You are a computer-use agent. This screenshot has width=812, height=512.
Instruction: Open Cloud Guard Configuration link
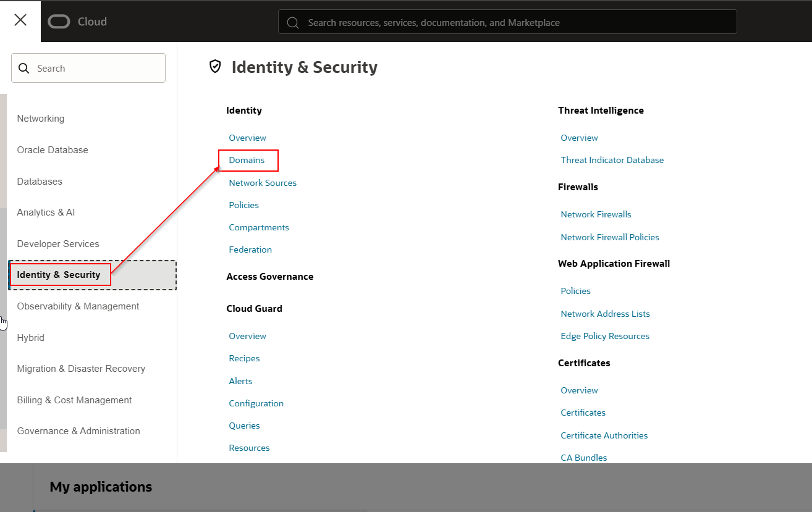[256, 403]
